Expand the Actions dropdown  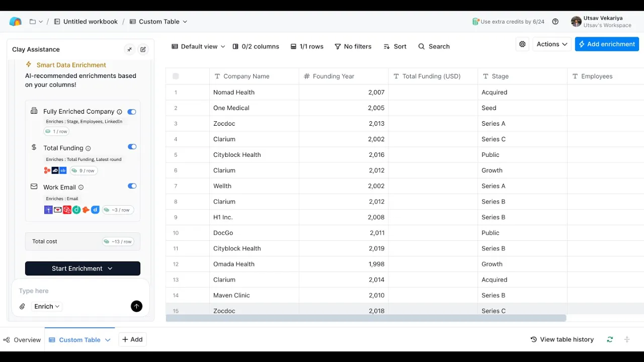click(552, 44)
